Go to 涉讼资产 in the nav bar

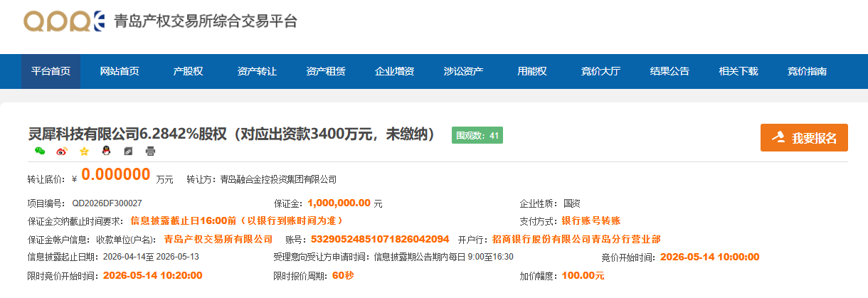pyautogui.click(x=464, y=71)
